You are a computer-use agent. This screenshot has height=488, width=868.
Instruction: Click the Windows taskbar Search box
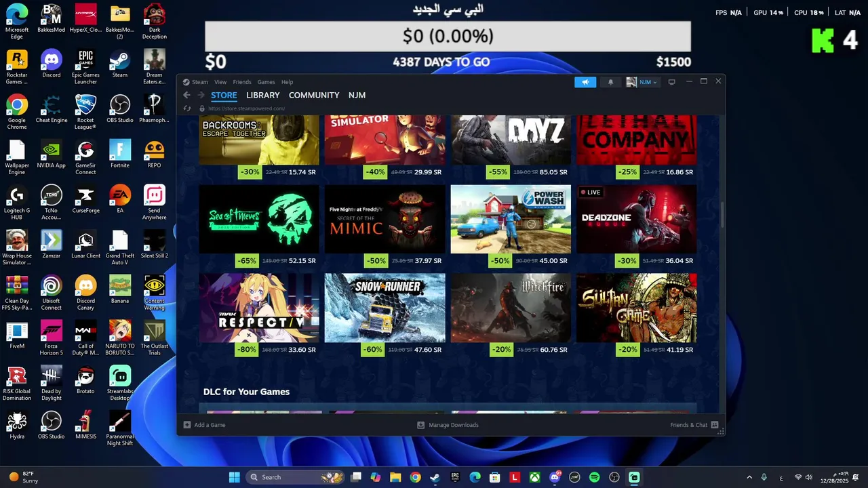coord(294,477)
